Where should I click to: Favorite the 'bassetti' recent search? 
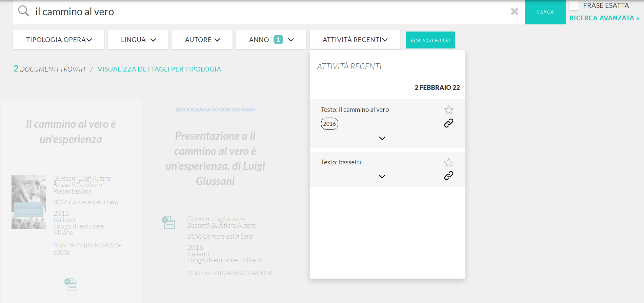pyautogui.click(x=448, y=162)
